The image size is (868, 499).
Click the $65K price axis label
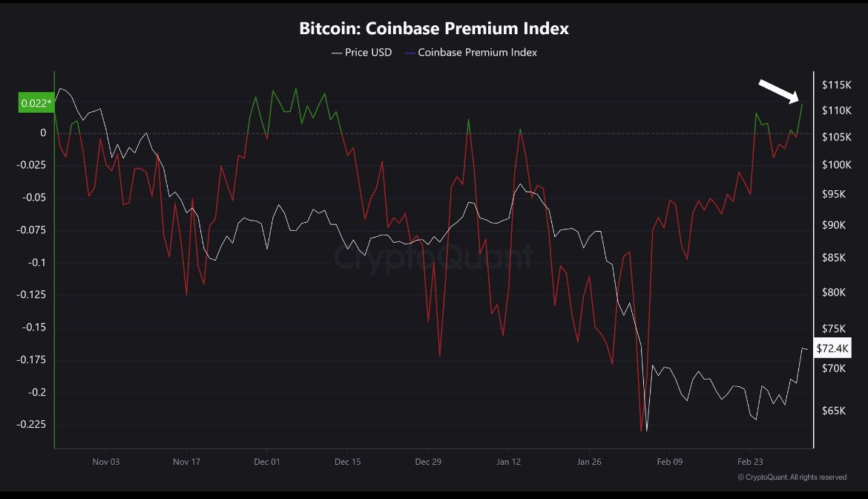(x=833, y=411)
